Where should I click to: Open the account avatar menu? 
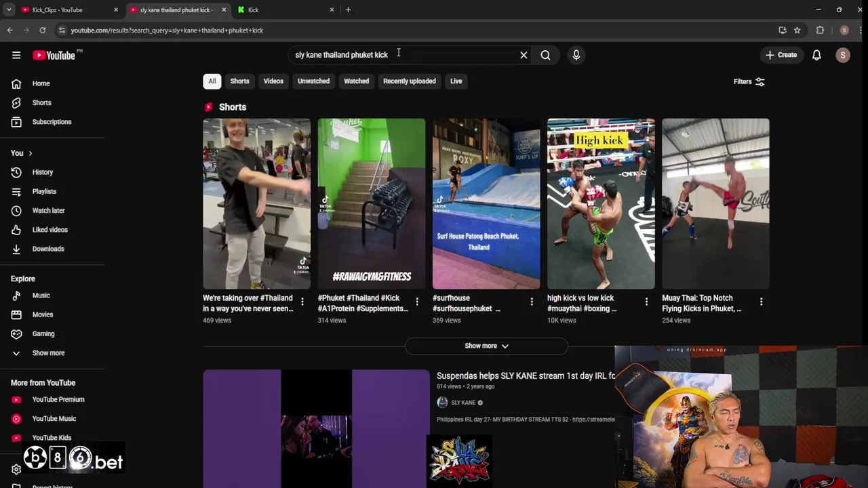click(842, 55)
